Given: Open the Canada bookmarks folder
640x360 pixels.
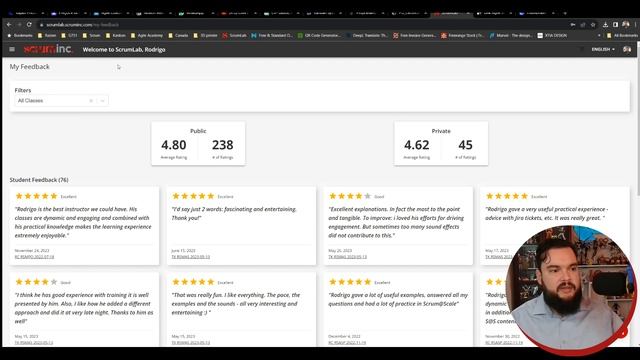Looking at the screenshot, I should tap(178, 36).
